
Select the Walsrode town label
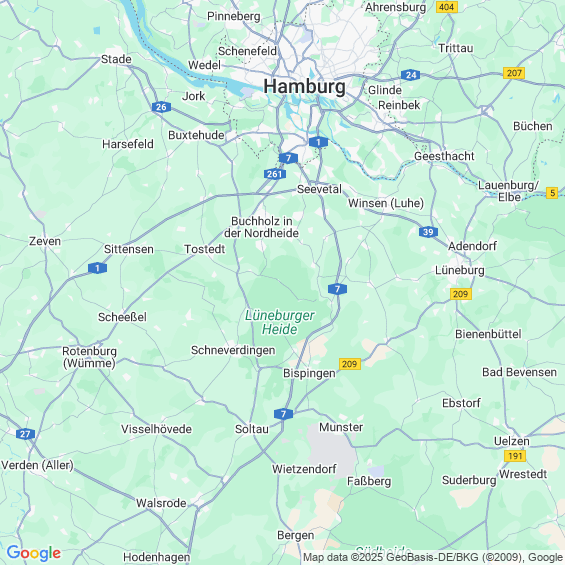tap(161, 503)
